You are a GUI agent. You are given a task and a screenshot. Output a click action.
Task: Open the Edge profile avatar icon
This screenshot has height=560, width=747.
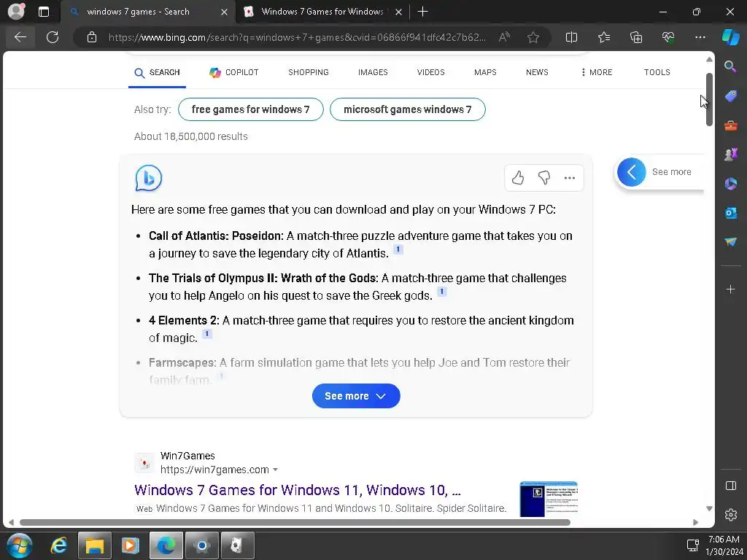(x=16, y=11)
